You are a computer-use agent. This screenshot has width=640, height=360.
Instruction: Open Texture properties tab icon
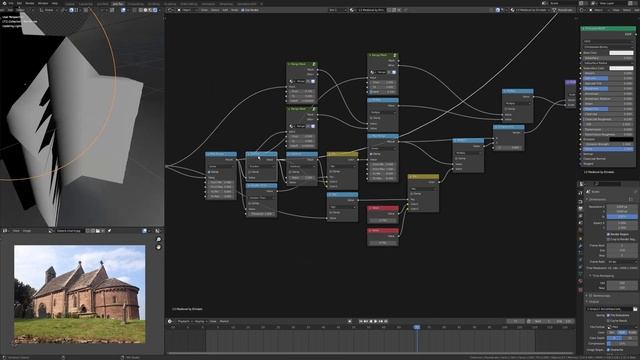point(580,290)
